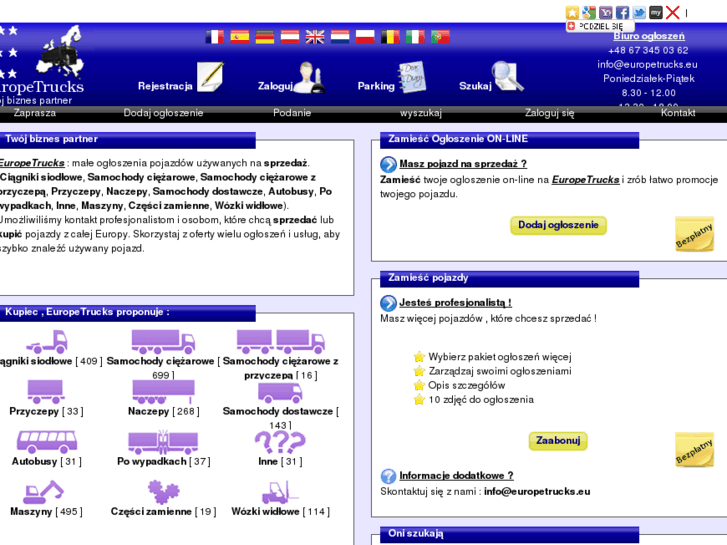Click Rejestracja header label
The height and width of the screenshot is (545, 727).
[165, 86]
